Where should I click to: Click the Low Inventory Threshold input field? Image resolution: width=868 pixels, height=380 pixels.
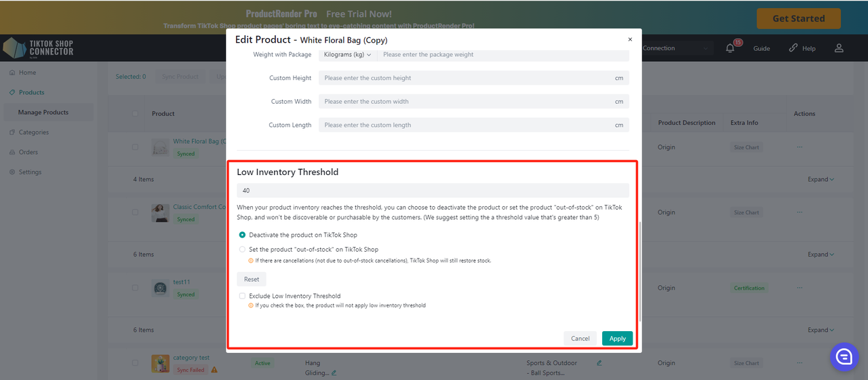[x=433, y=191]
